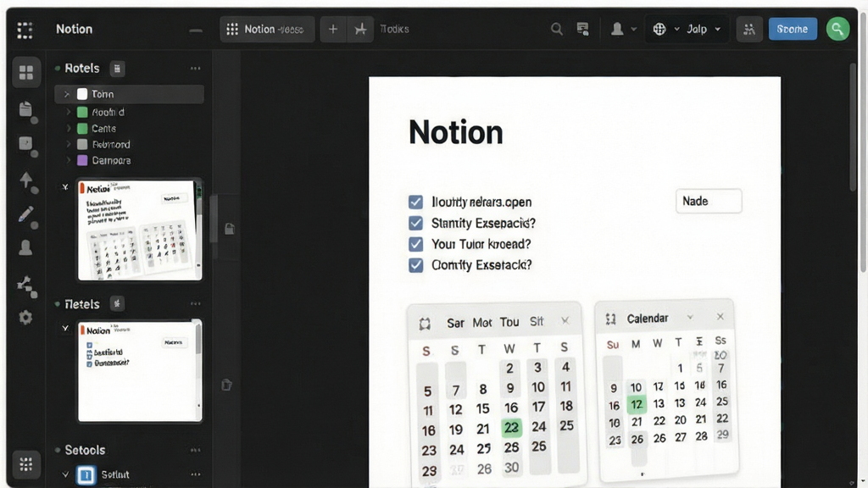Expand the highlighted row with the white page icon
868x488 pixels.
[x=67, y=94]
